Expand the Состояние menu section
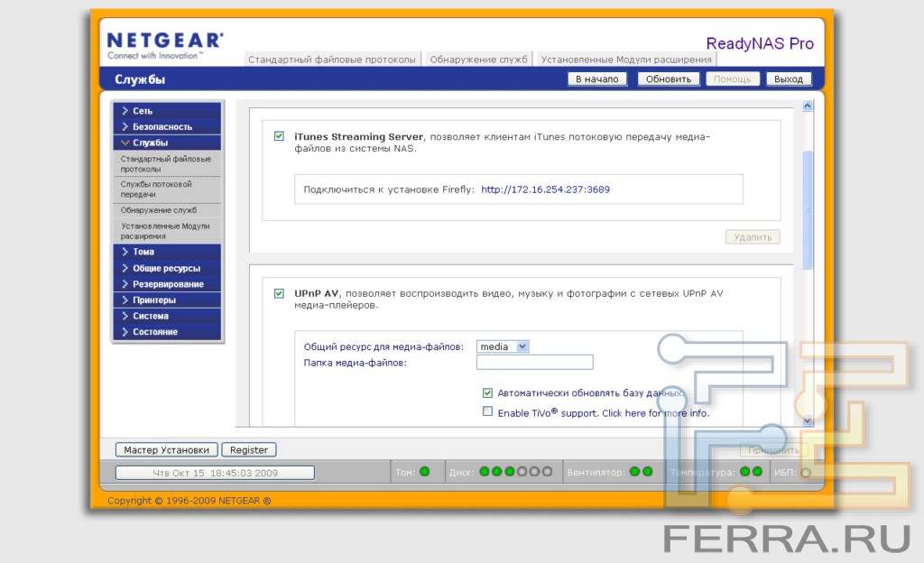 [167, 331]
